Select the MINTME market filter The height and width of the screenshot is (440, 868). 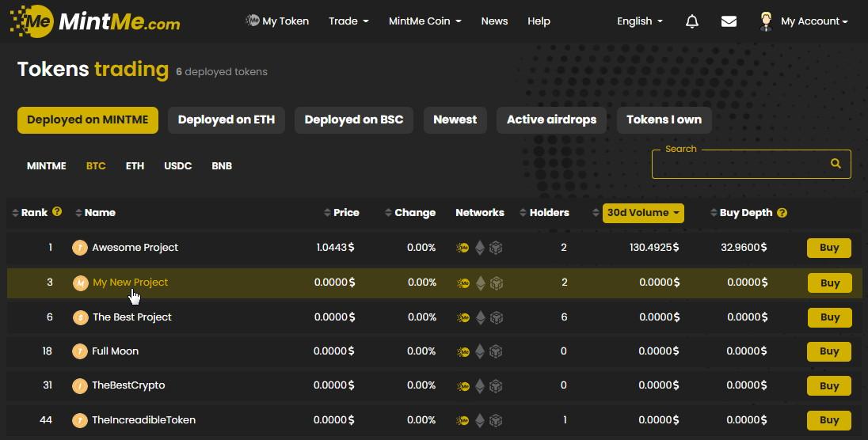(x=47, y=166)
